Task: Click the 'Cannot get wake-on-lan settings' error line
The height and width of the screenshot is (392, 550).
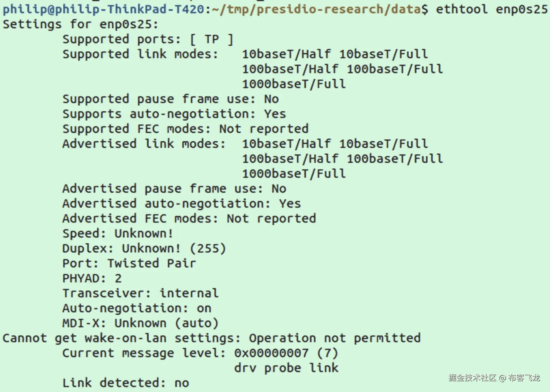Action: 211,338
